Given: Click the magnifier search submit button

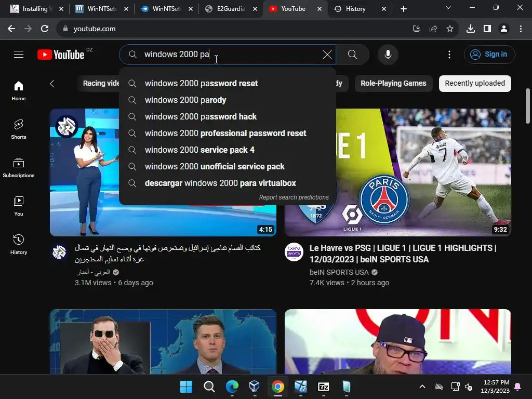Looking at the screenshot, I should 353,54.
